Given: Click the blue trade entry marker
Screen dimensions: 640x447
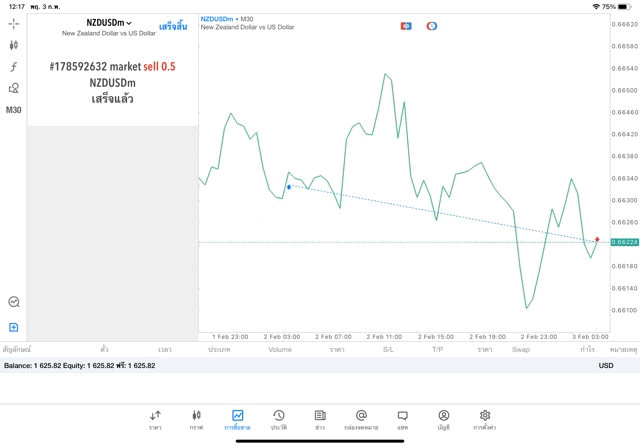Looking at the screenshot, I should pos(289,187).
